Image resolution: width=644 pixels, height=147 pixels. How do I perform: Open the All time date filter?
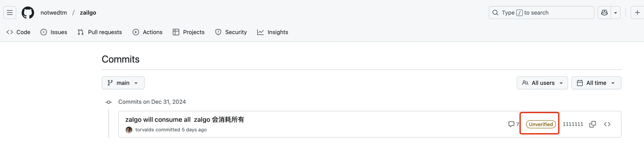[x=596, y=83]
